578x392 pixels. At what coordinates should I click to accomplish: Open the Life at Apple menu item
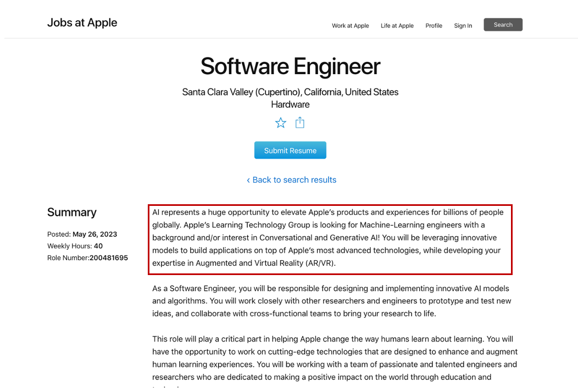point(397,26)
